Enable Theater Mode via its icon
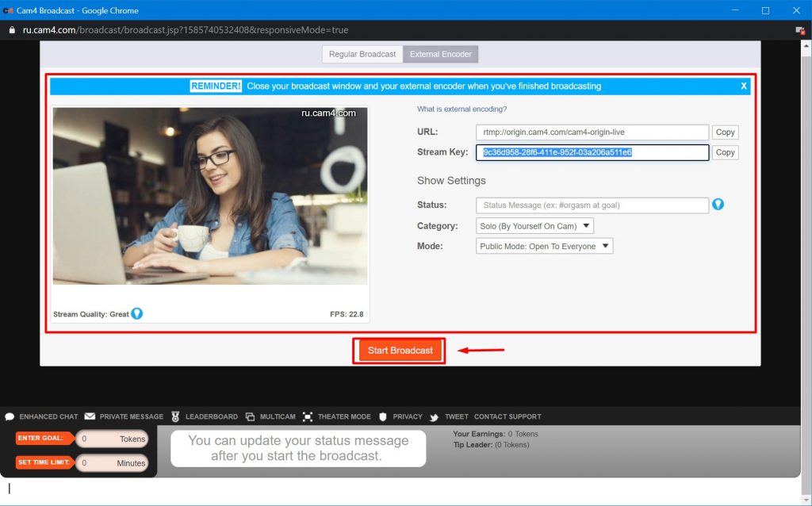Screen dimensions: 812x506 tap(307, 416)
